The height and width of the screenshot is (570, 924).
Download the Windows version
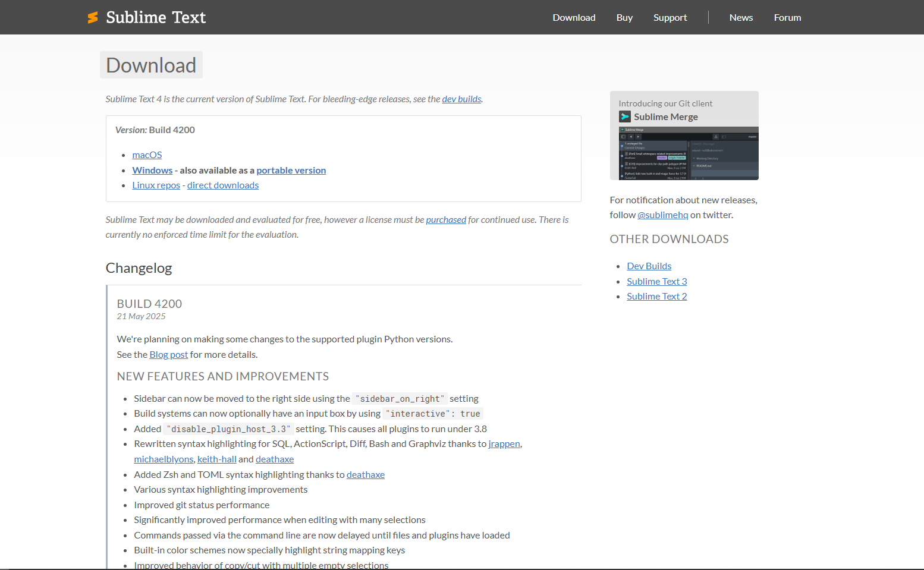pyautogui.click(x=152, y=170)
